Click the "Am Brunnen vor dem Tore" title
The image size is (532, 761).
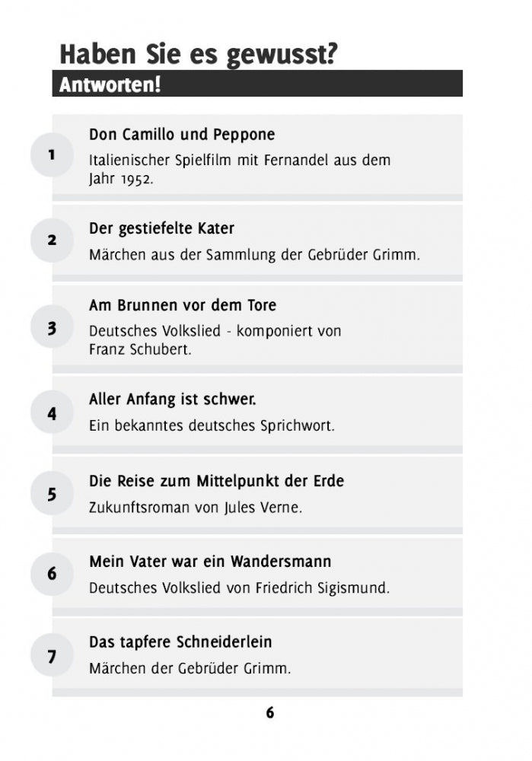(x=183, y=305)
